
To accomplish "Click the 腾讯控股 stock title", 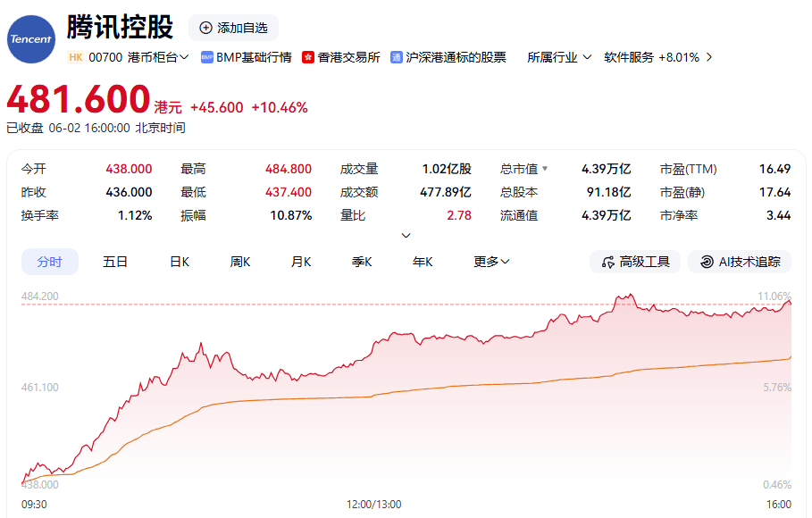I will pyautogui.click(x=120, y=27).
